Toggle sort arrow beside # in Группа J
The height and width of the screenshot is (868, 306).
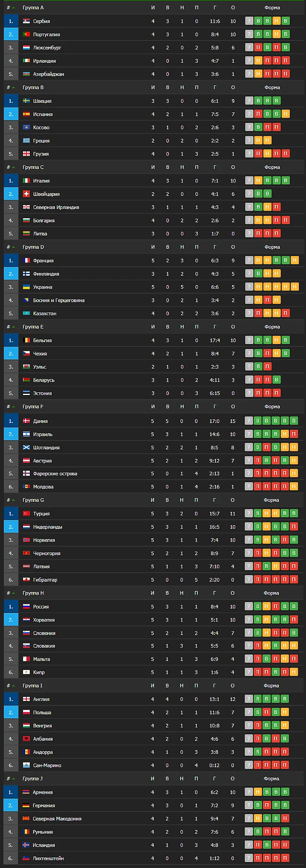point(13,779)
